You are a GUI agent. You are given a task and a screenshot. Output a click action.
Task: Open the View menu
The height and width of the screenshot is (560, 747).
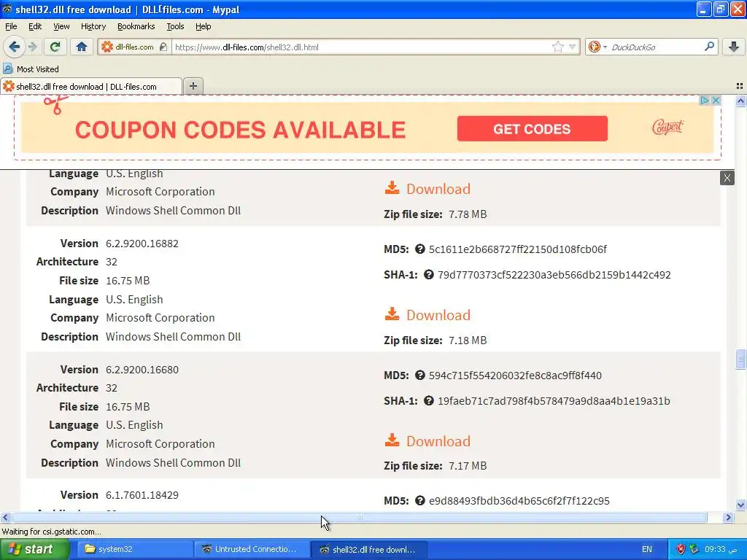pyautogui.click(x=61, y=26)
